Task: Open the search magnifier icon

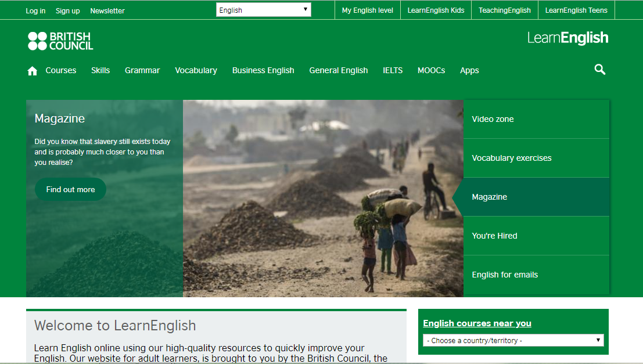Action: 600,70
